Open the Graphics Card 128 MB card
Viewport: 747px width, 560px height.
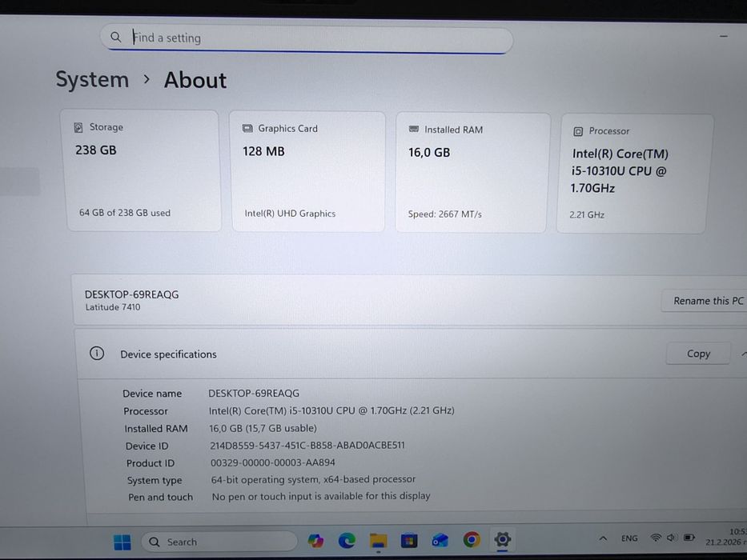[307, 171]
